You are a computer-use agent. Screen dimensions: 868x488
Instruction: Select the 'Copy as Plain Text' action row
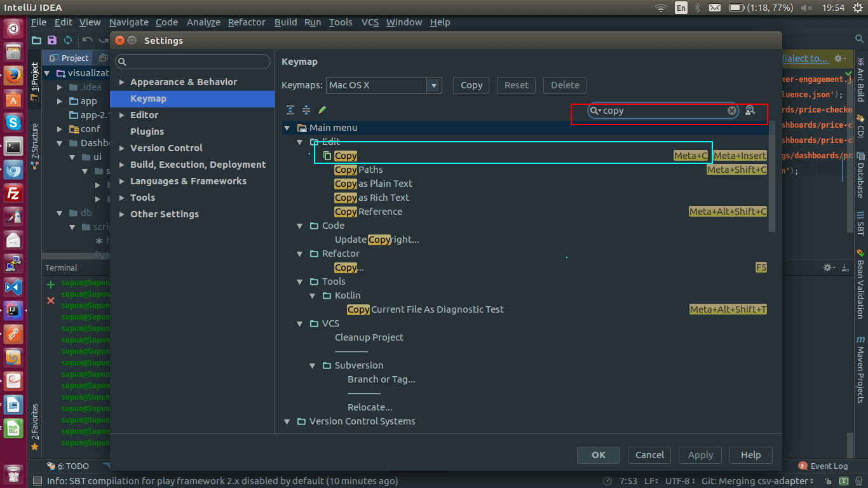click(526, 184)
